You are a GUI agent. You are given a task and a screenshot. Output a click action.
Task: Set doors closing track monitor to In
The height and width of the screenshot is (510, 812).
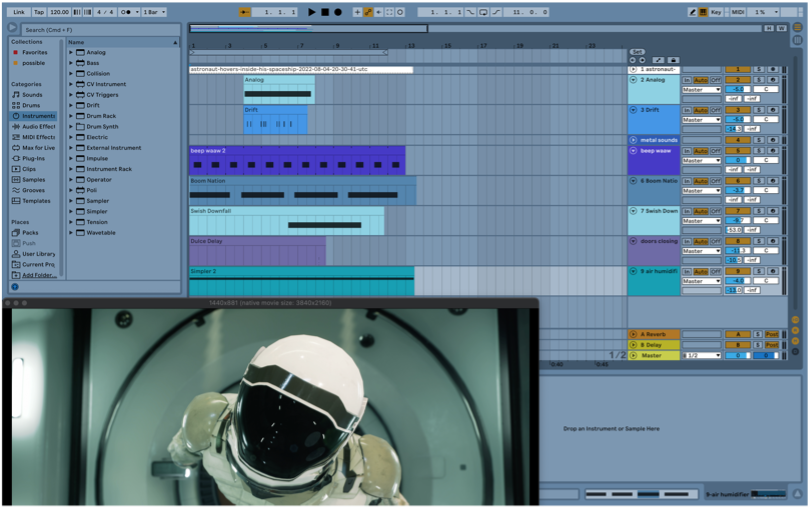coord(687,241)
